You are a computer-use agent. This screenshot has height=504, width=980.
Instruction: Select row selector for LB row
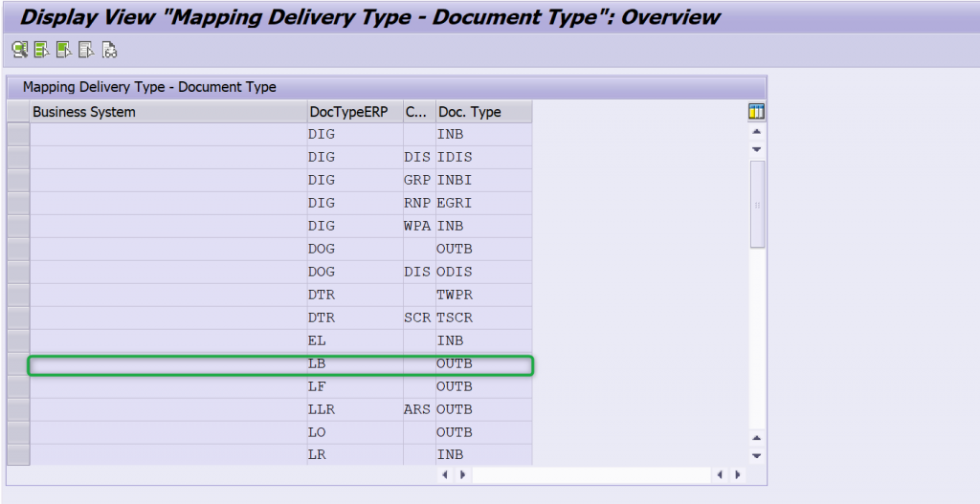(x=18, y=363)
